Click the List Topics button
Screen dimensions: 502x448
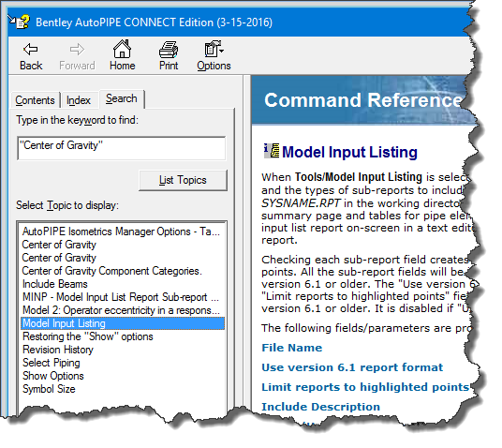click(x=183, y=180)
